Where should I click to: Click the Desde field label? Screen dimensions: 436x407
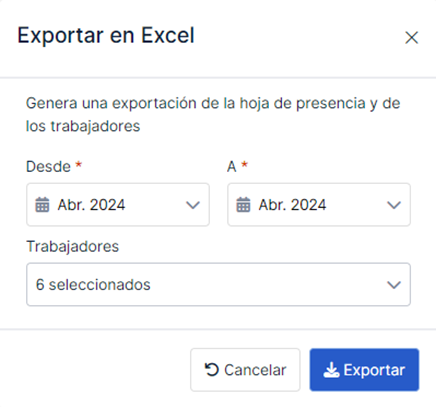[48, 166]
